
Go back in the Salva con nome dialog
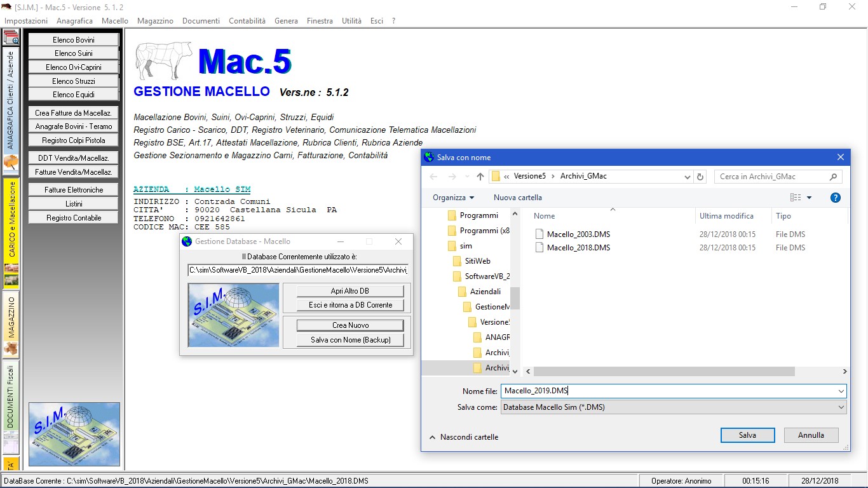click(433, 177)
